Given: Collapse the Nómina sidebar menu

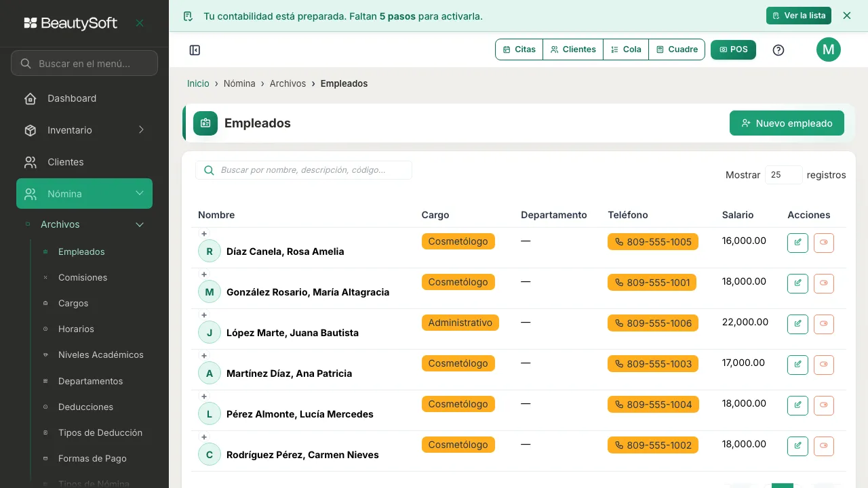Looking at the screenshot, I should pyautogui.click(x=84, y=194).
